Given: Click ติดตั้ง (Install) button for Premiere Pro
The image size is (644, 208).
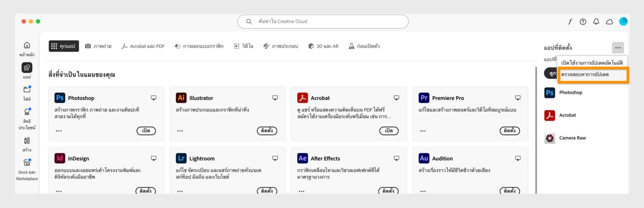Looking at the screenshot, I should (x=510, y=131).
